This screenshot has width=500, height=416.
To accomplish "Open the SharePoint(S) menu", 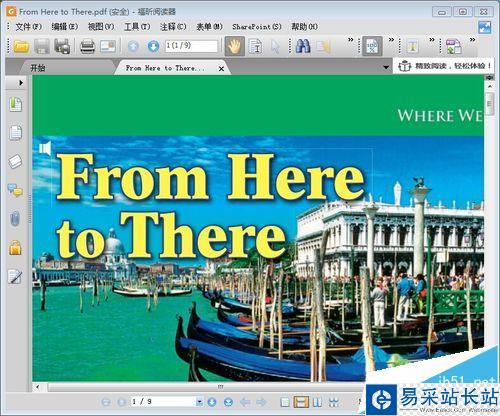I will pyautogui.click(x=257, y=27).
